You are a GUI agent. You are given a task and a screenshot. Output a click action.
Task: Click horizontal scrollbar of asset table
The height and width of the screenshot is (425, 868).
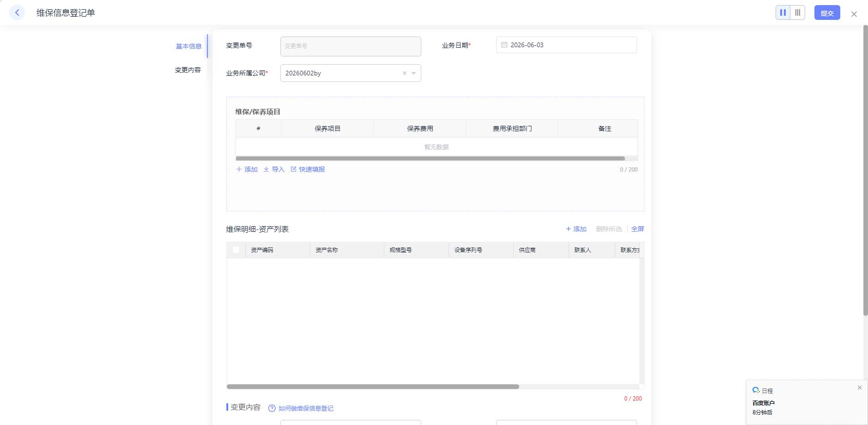pyautogui.click(x=373, y=387)
